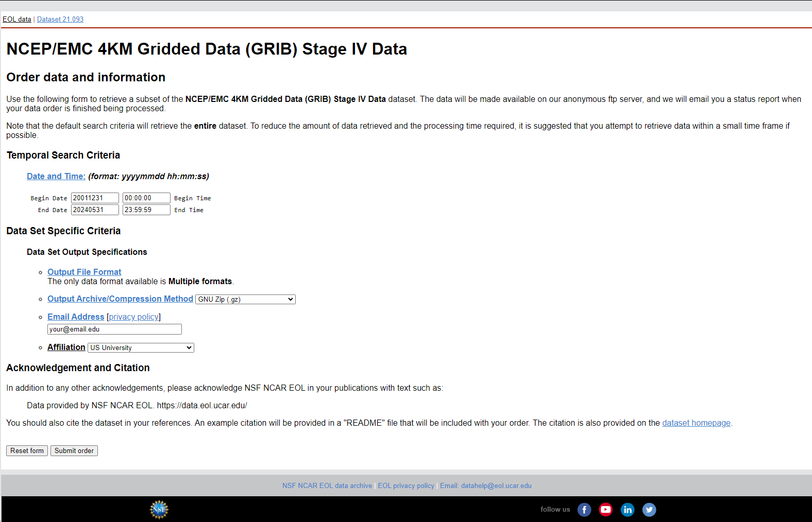Visit the Facebook page icon
812x522 pixels.
[584, 510]
